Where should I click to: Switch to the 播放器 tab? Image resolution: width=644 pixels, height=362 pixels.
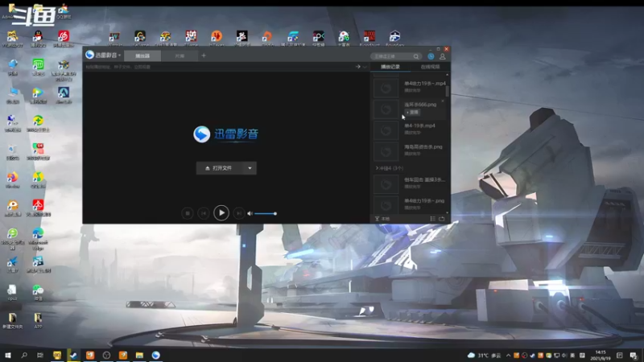(x=142, y=56)
